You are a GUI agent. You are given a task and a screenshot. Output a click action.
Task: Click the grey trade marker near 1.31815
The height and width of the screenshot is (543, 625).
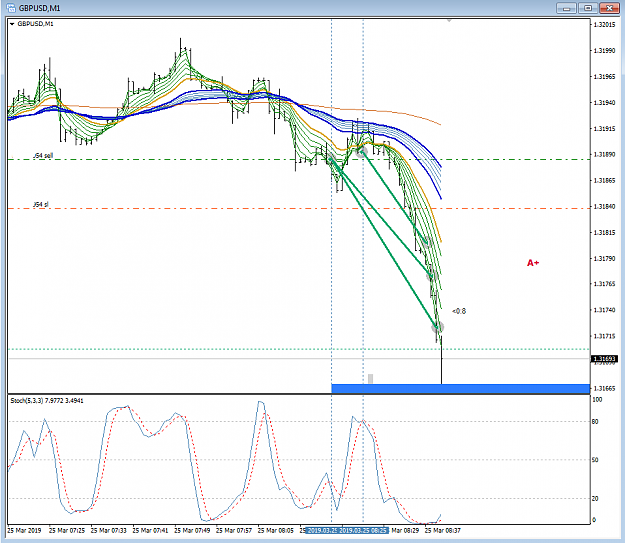pos(426,242)
